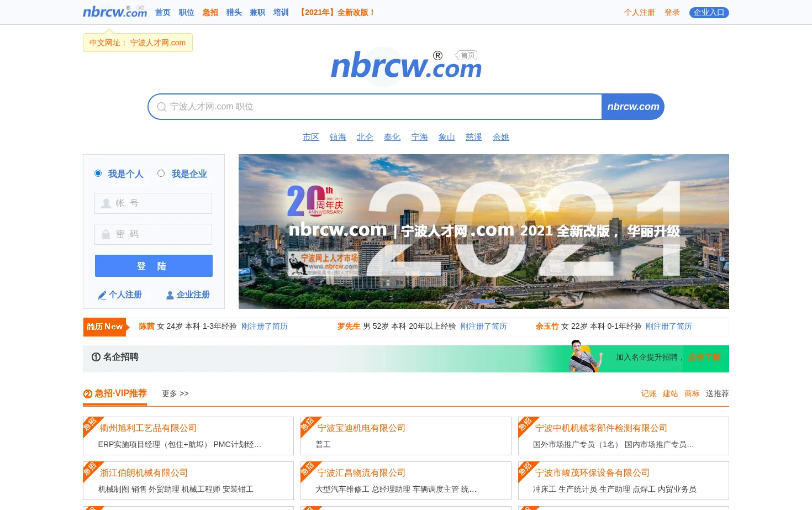
Task: Click 更多 >> next to 急招·VIP推荐
Action: pos(175,394)
